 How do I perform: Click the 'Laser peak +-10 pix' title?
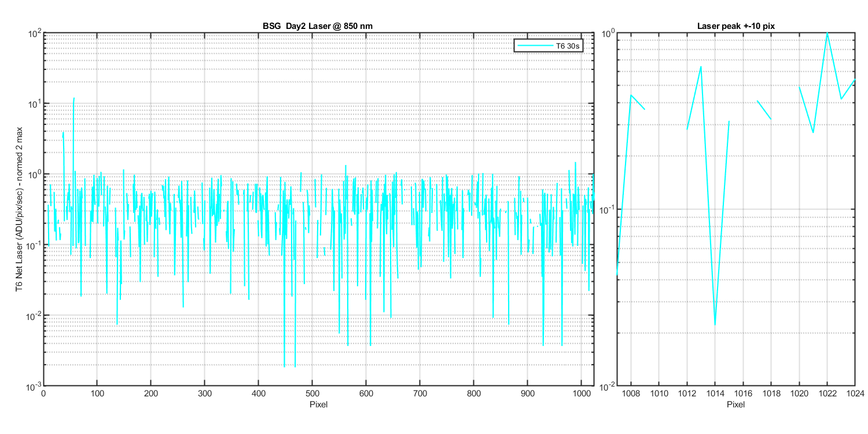pyautogui.click(x=735, y=27)
